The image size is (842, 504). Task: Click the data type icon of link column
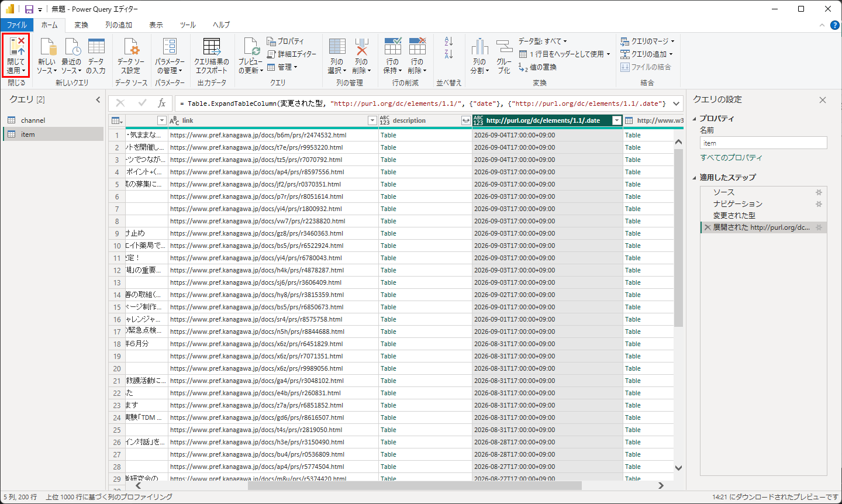tap(174, 120)
